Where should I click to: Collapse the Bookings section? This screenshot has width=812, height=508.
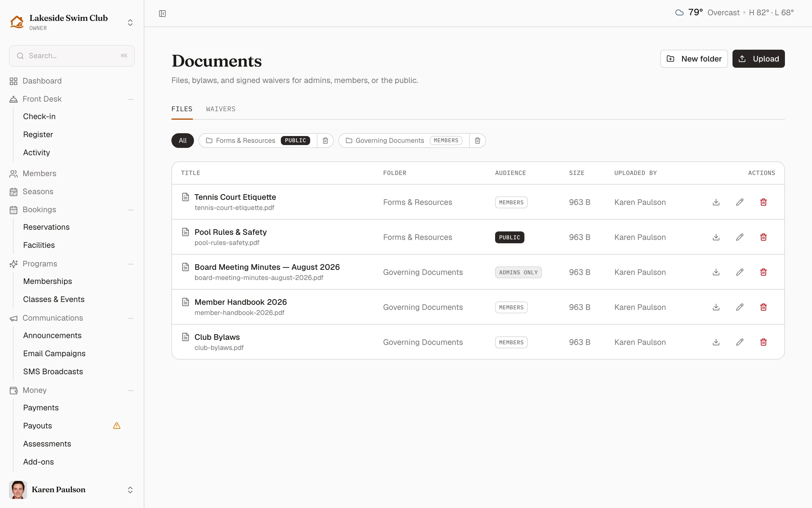131,210
